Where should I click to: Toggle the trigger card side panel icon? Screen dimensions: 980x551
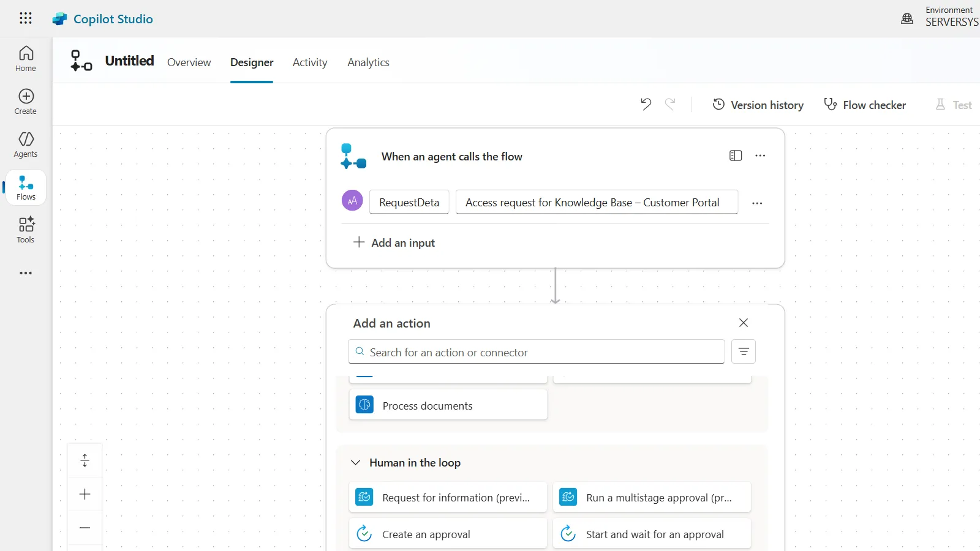click(x=736, y=156)
